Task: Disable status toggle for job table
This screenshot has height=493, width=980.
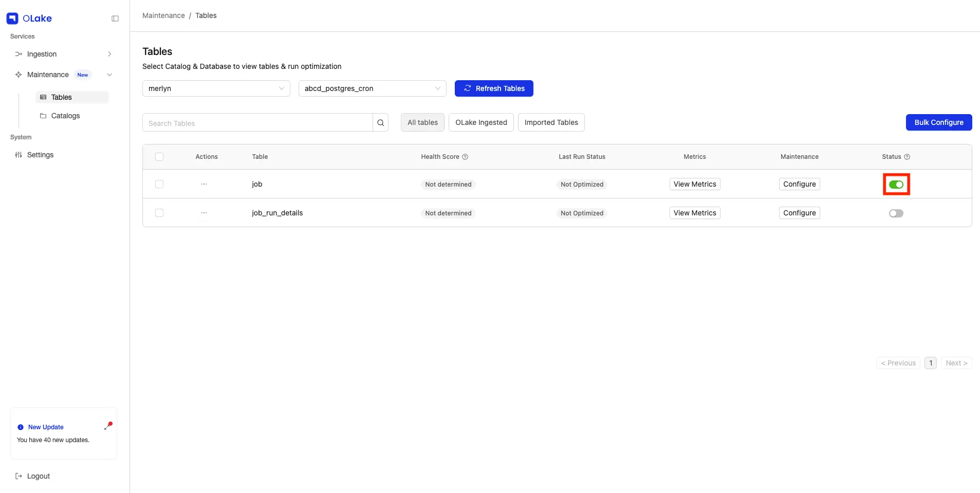Action: coord(896,185)
